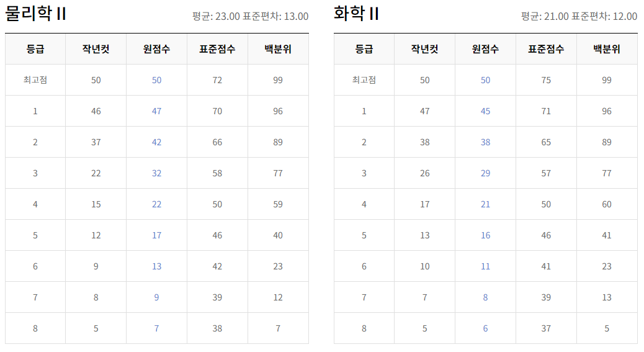The image size is (644, 352).
Task: Click 표준점수 37 in 화학 II grade 8
Action: click(546, 328)
